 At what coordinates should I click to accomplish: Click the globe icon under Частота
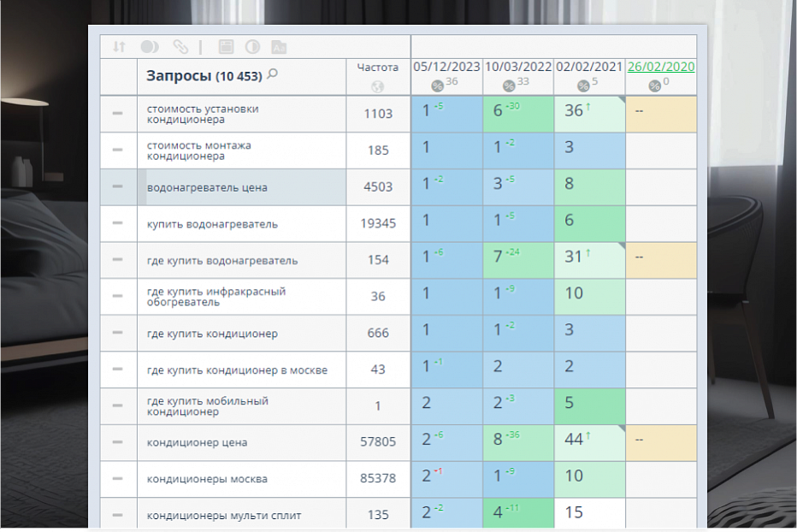pyautogui.click(x=377, y=86)
